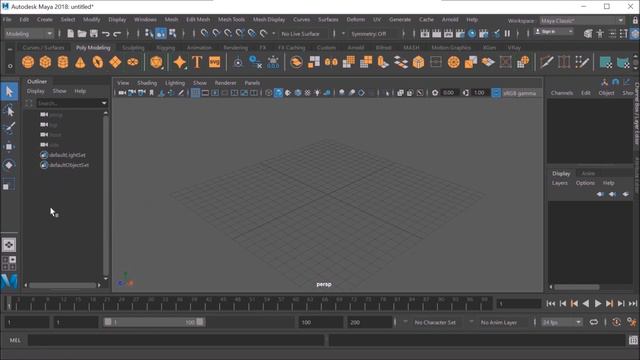Click the Mirror geometry shelf icon
Image resolution: width=640 pixels, height=360 pixels.
click(331, 62)
